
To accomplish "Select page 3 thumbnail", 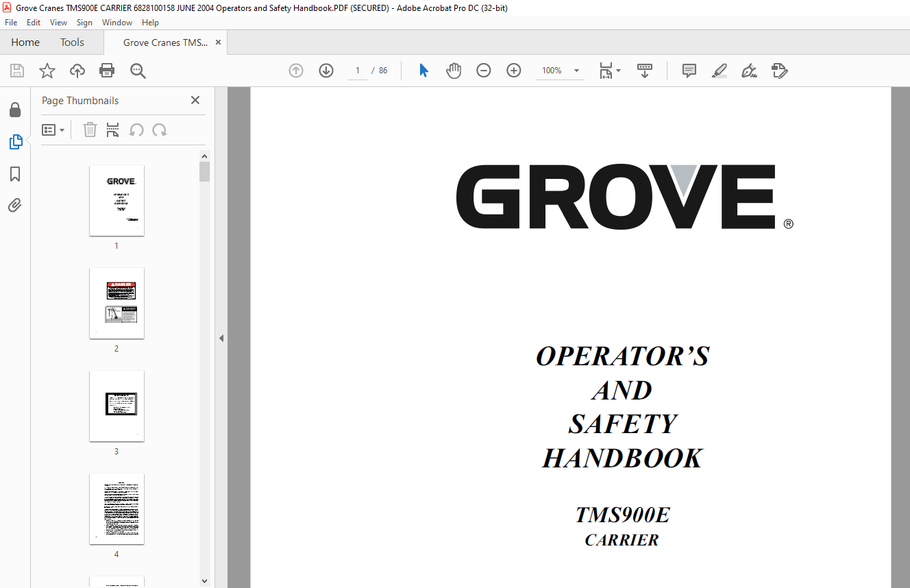I will pyautogui.click(x=116, y=406).
